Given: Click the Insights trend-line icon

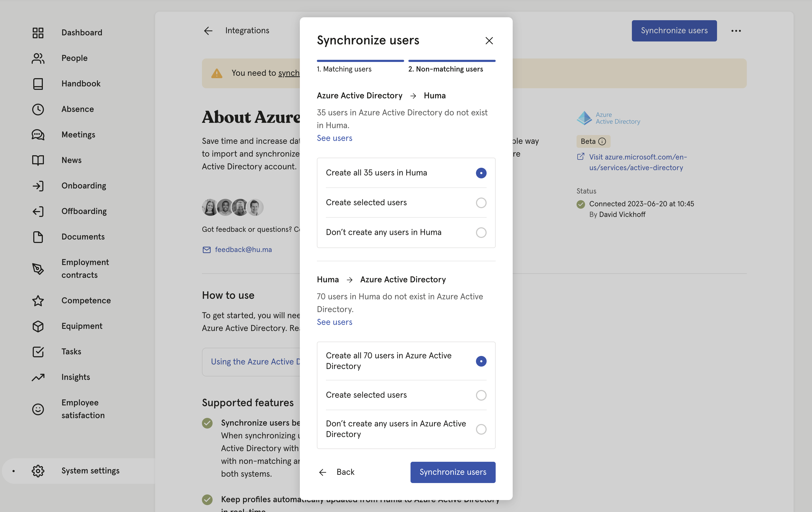Looking at the screenshot, I should coord(38,377).
